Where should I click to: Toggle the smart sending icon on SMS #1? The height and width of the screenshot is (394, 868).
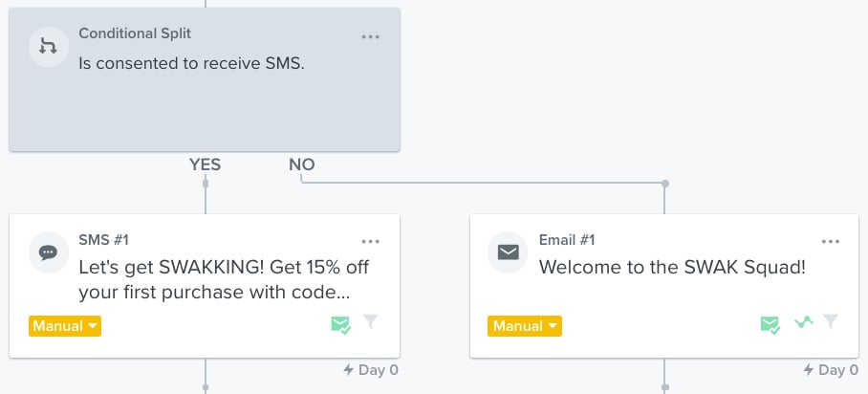point(340,325)
